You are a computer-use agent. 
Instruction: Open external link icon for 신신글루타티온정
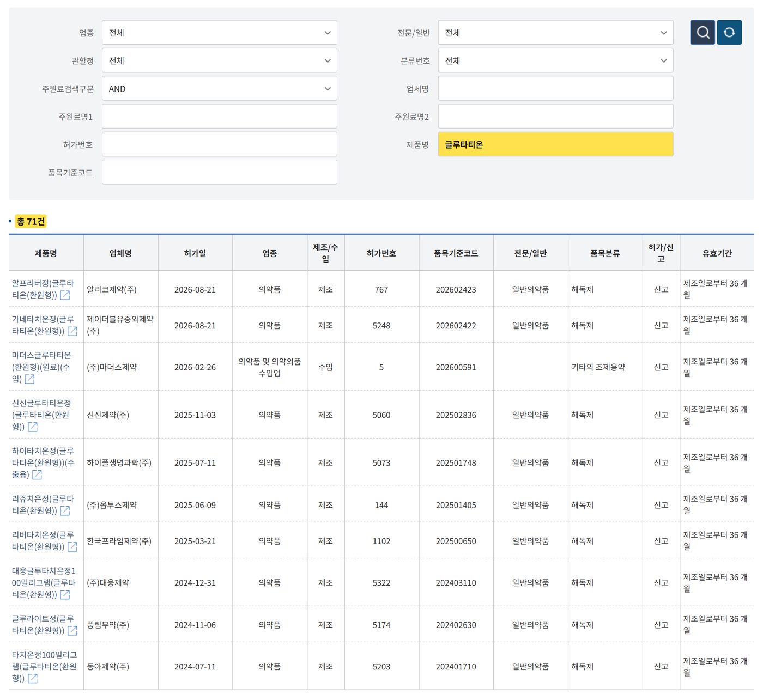33,427
